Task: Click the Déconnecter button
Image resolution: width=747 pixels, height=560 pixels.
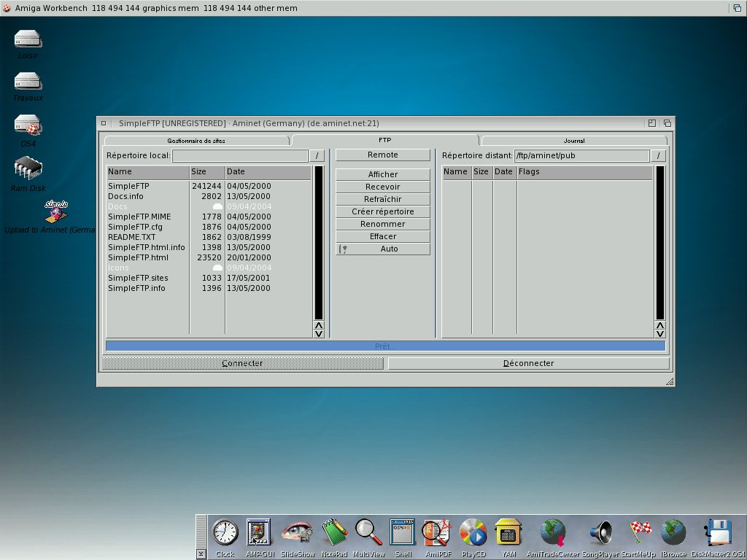Action: pos(529,363)
